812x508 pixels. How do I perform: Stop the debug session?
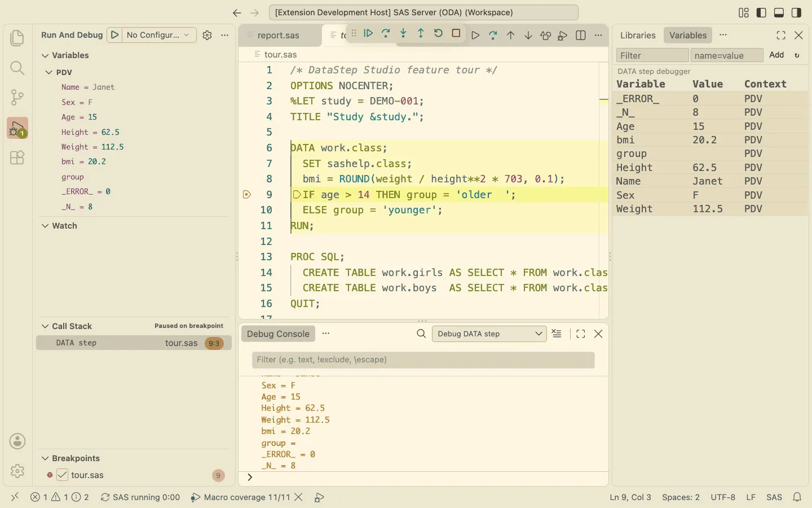click(456, 33)
